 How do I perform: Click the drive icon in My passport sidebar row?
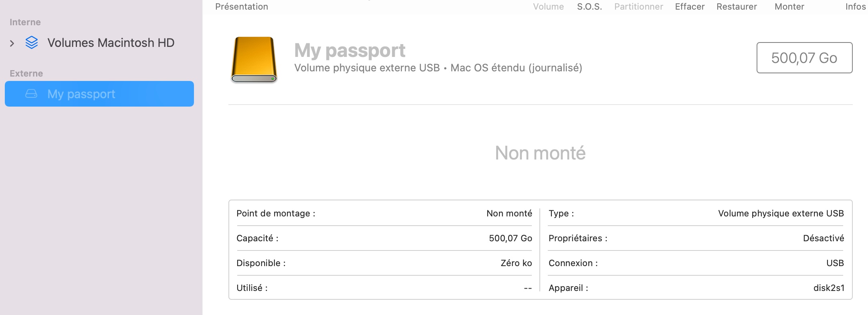[x=31, y=94]
